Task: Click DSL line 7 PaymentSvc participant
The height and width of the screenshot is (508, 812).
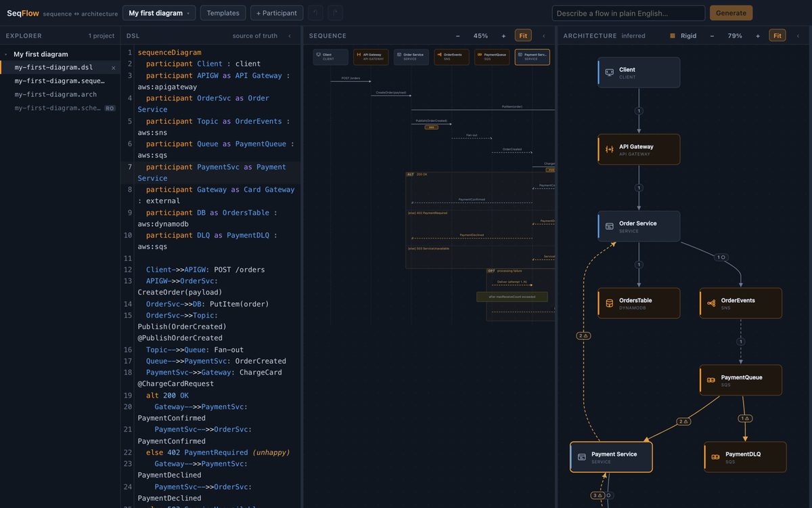Action: (216, 173)
